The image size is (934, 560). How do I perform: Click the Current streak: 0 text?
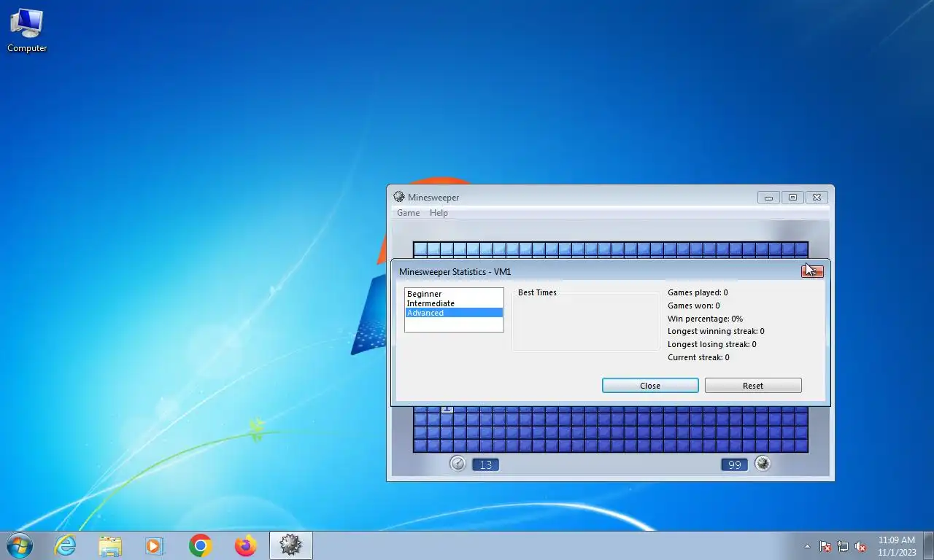tap(698, 357)
